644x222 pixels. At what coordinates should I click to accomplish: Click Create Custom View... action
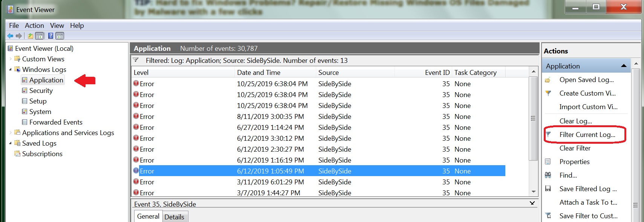pos(587,93)
